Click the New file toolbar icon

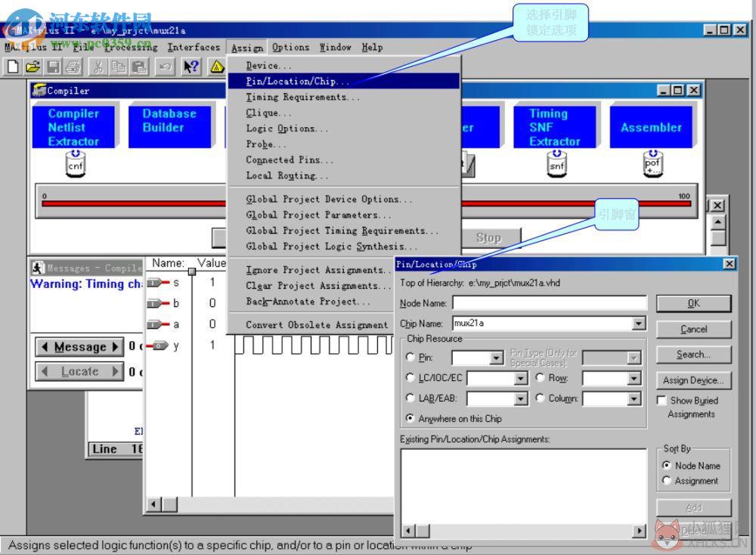pos(13,67)
